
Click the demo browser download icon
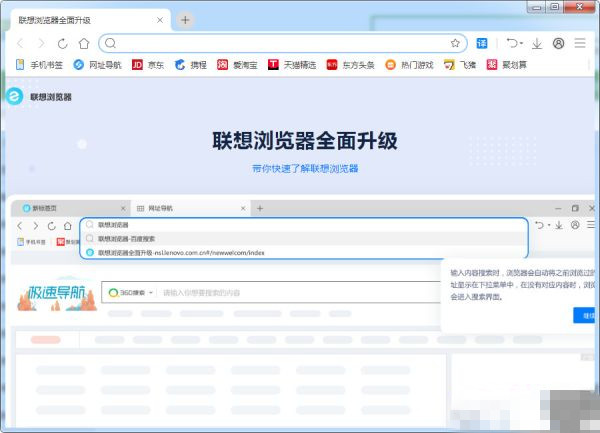coord(559,225)
